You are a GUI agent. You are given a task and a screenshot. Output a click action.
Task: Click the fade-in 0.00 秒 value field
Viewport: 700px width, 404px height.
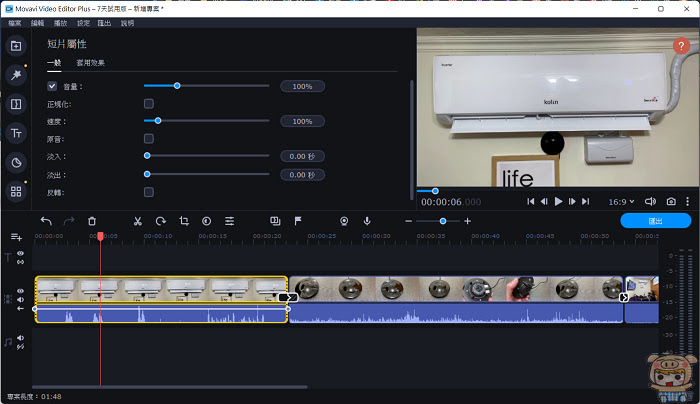click(302, 156)
